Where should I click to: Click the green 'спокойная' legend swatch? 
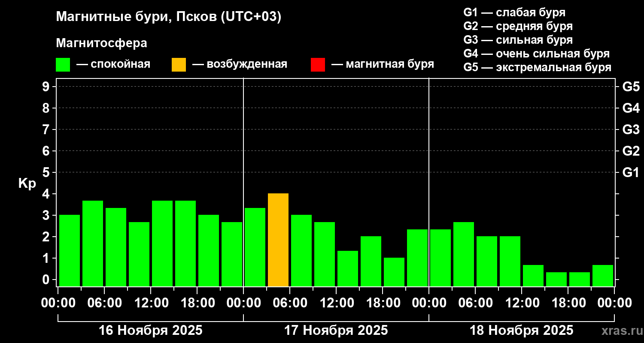click(63, 65)
